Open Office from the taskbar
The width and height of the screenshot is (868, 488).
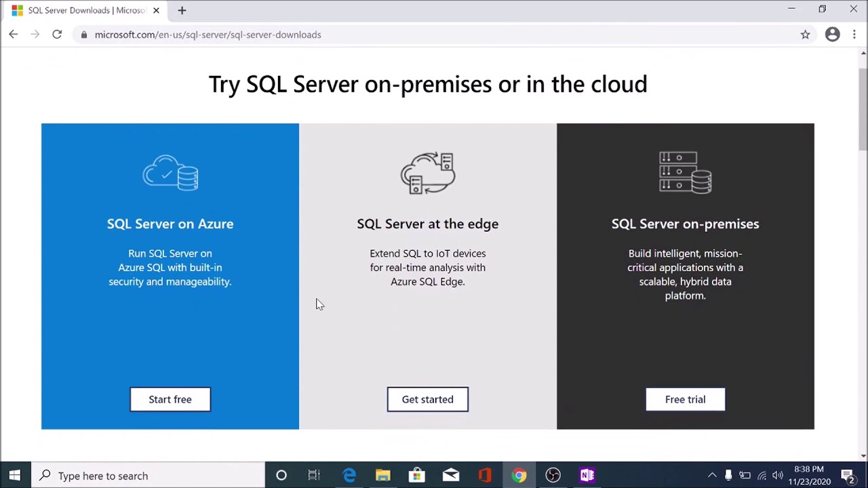484,475
